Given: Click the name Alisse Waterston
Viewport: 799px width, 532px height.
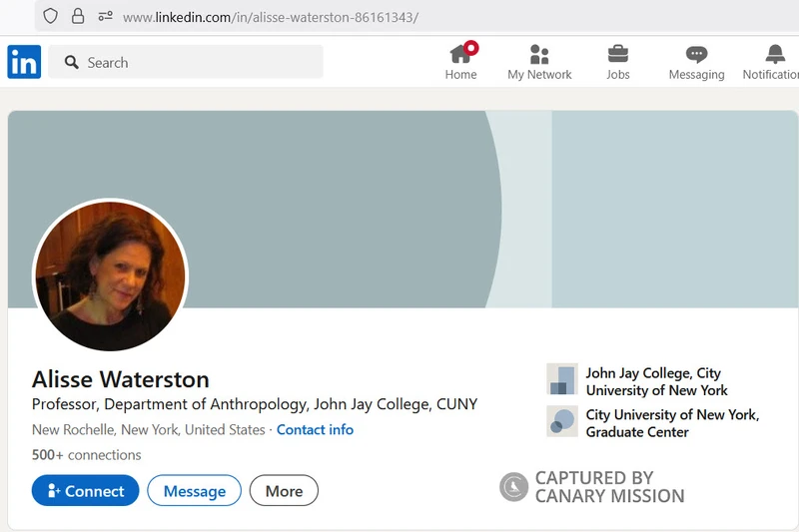Looking at the screenshot, I should click(120, 379).
